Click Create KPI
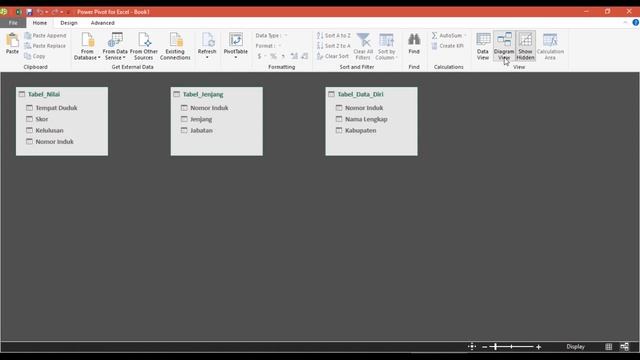The height and width of the screenshot is (360, 640). [x=447, y=46]
